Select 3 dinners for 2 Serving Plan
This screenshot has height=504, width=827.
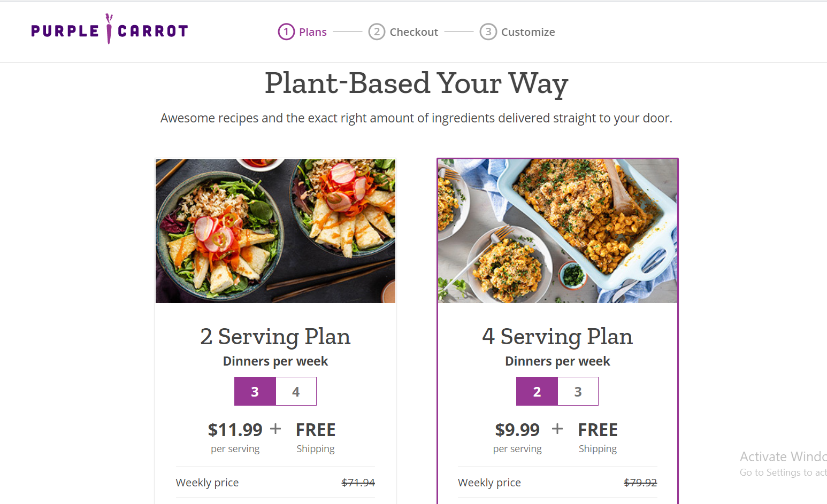pyautogui.click(x=255, y=391)
